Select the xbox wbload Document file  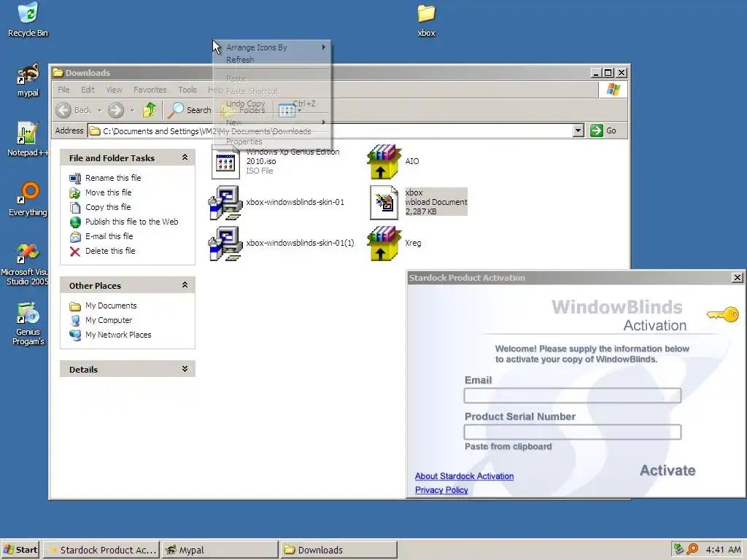coord(418,202)
